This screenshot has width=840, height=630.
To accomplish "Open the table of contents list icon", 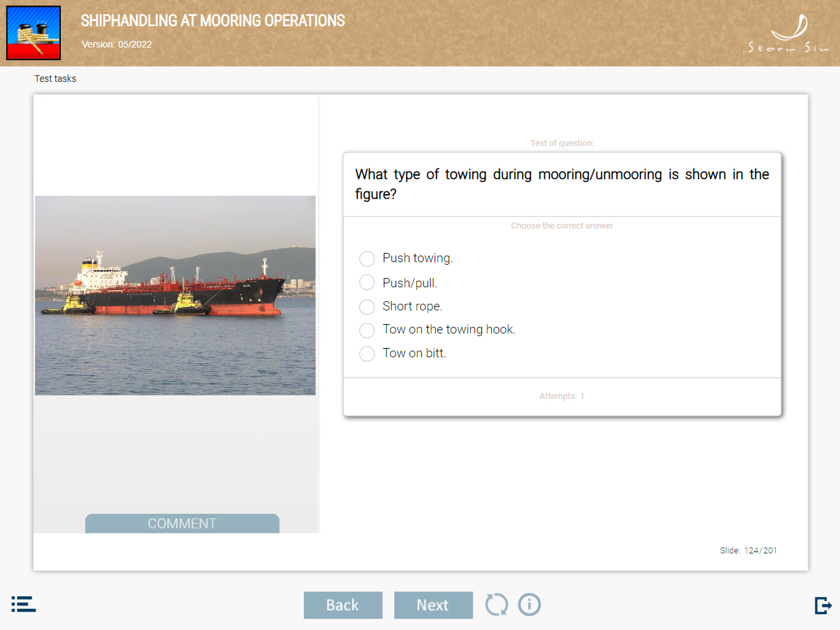I will pos(24,604).
